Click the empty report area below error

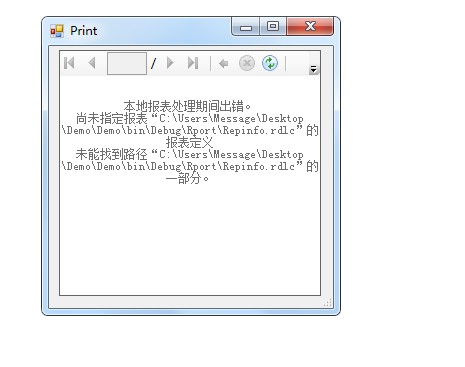pos(190,240)
